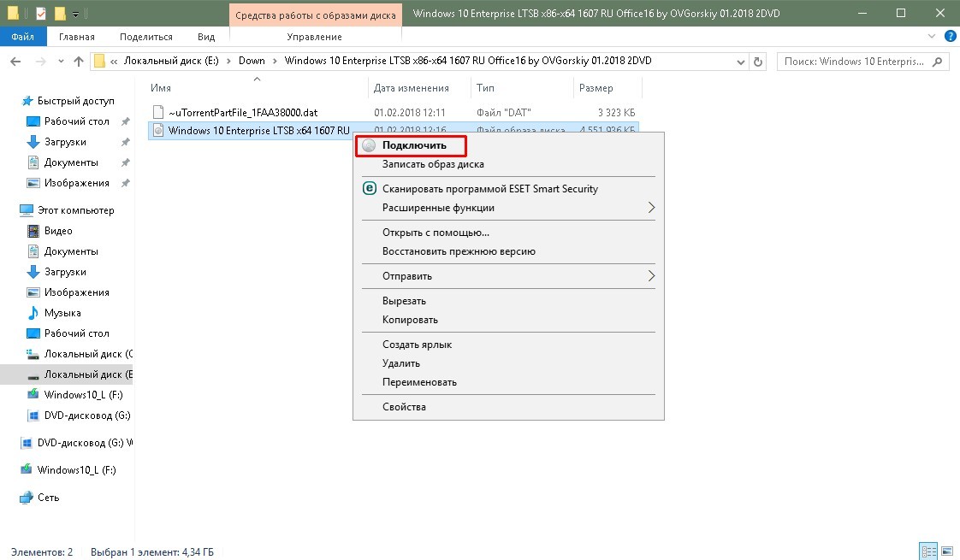
Task: Open quick access toolbar customize dropdown
Action: (75, 14)
